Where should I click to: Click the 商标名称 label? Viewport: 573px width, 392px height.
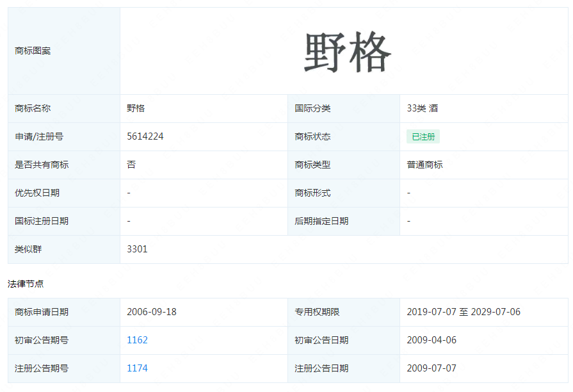(x=33, y=108)
